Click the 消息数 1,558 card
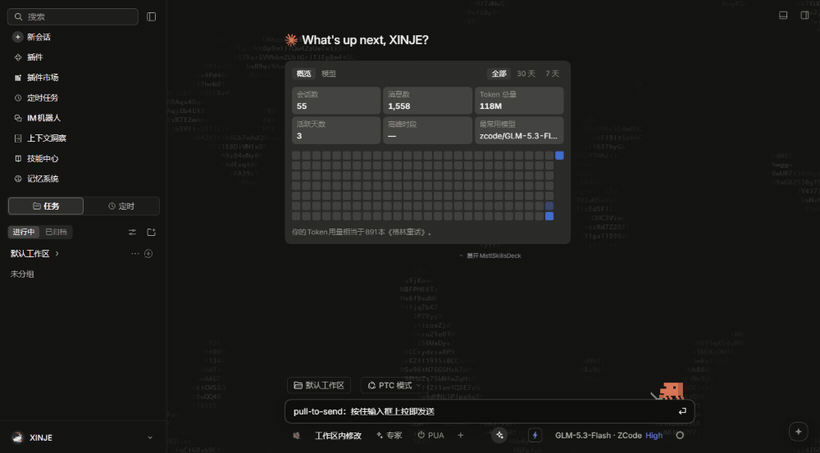Viewport: 820px width, 453px height. [x=427, y=100]
